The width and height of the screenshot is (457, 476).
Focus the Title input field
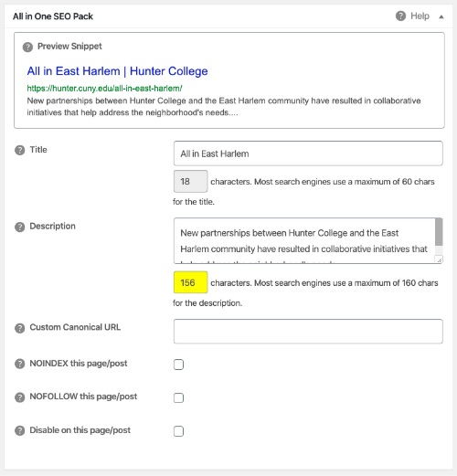coord(308,153)
